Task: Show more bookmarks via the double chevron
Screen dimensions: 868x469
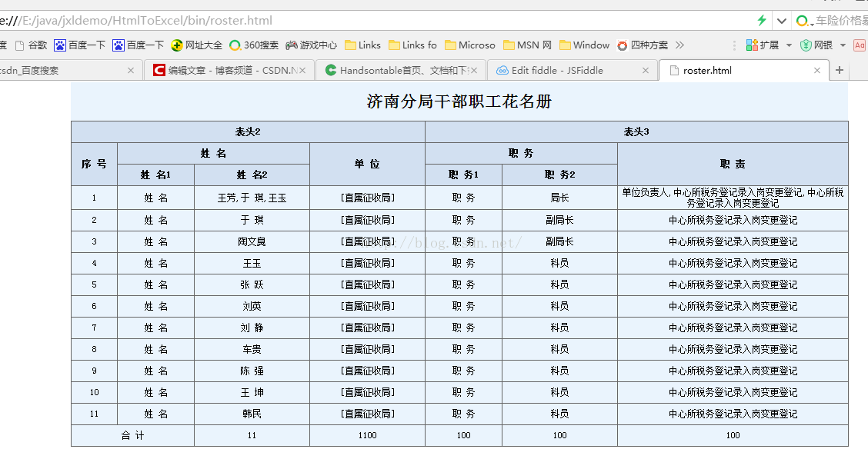Action: [x=679, y=45]
